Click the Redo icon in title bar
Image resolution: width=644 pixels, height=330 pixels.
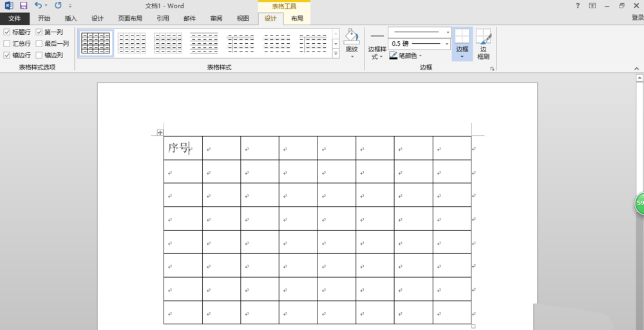click(x=58, y=5)
